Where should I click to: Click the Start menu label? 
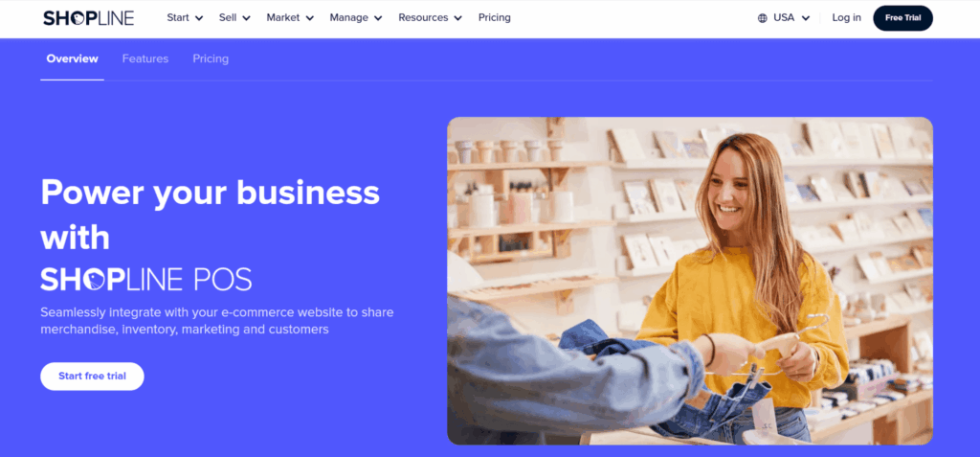click(x=177, y=17)
